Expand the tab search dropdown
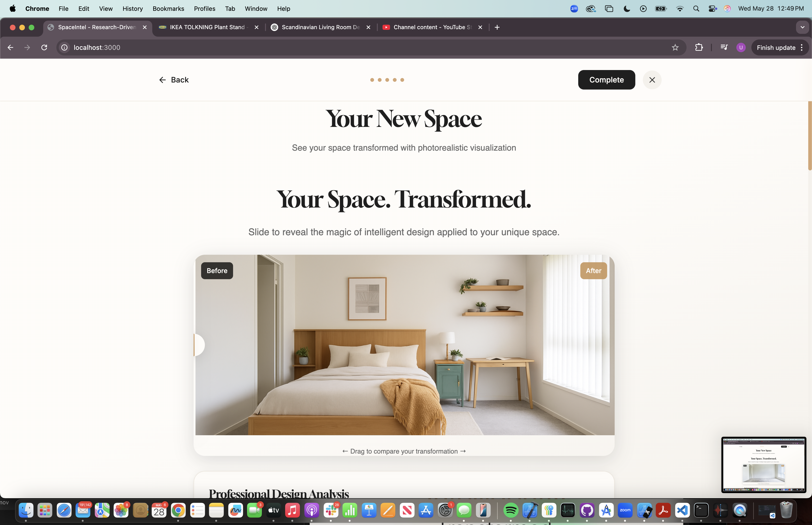Viewport: 812px width, 525px height. 802,27
